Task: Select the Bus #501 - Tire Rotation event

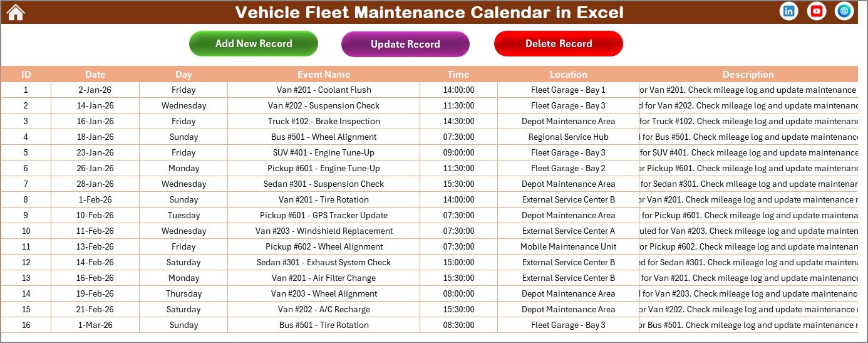Action: click(323, 325)
